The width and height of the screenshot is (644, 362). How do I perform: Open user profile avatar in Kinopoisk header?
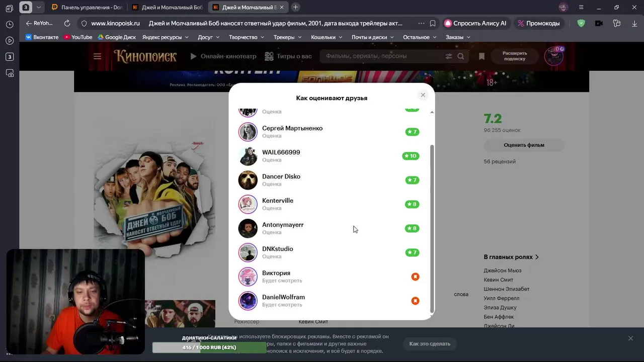tap(554, 56)
